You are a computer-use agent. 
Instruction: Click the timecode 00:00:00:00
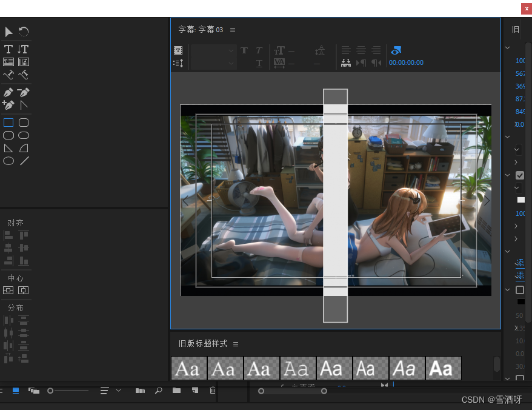[406, 63]
